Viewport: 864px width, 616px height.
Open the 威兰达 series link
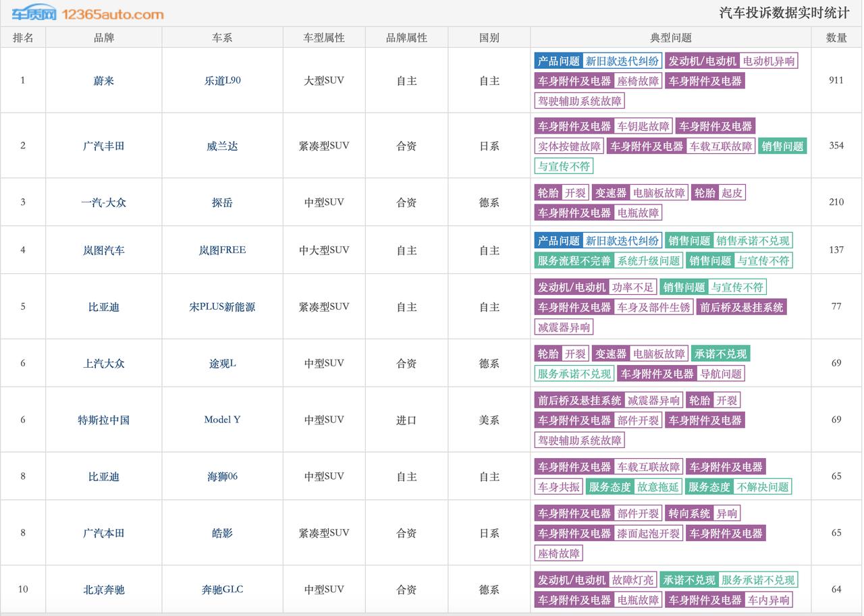click(222, 146)
